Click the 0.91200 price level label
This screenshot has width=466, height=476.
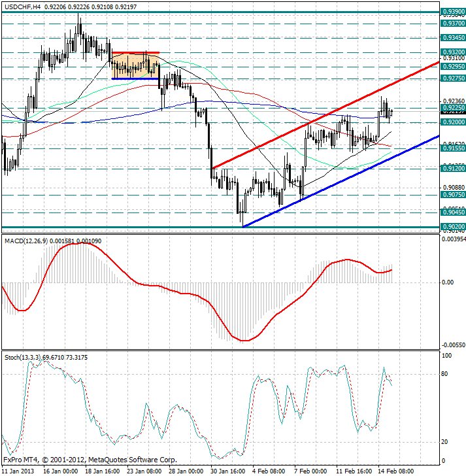click(453, 169)
